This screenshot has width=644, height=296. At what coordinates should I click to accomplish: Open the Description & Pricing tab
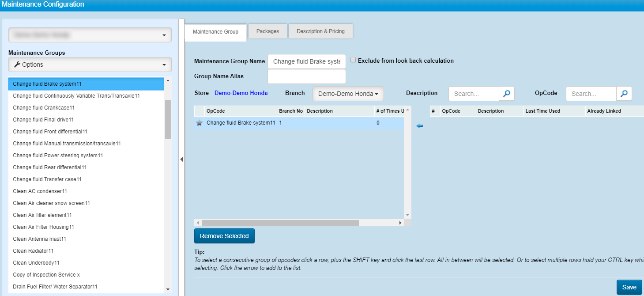click(x=320, y=31)
